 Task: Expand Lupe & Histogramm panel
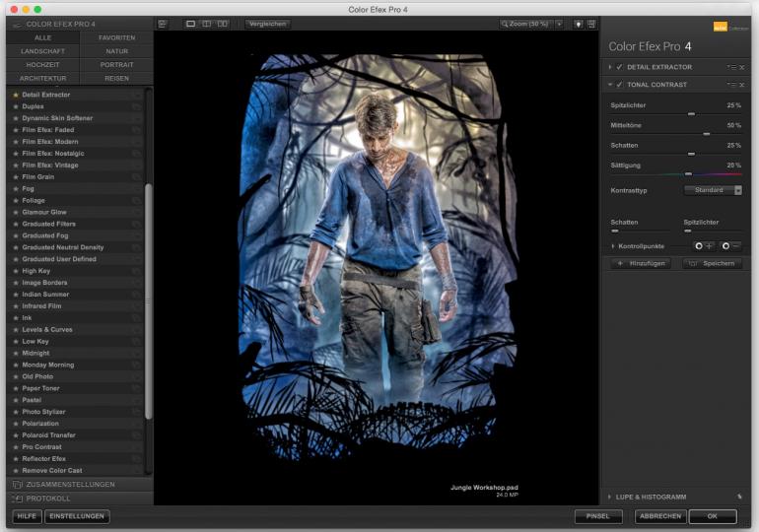[610, 497]
